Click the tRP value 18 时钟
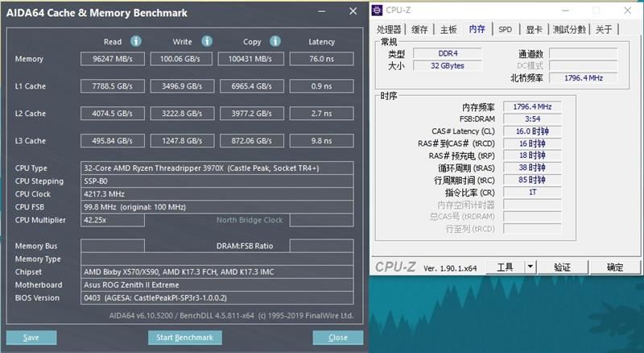Image resolution: width=644 pixels, height=353 pixels. coord(532,156)
